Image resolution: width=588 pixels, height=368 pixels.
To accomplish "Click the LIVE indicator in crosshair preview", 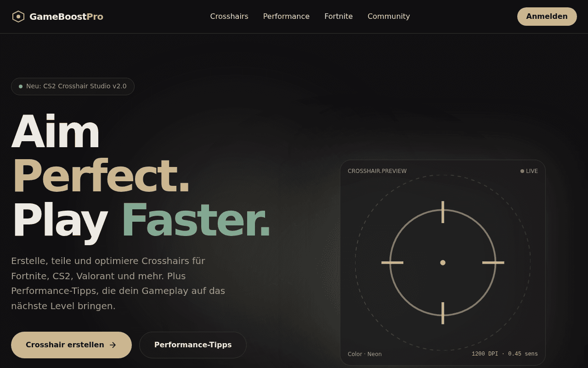I will tap(529, 171).
